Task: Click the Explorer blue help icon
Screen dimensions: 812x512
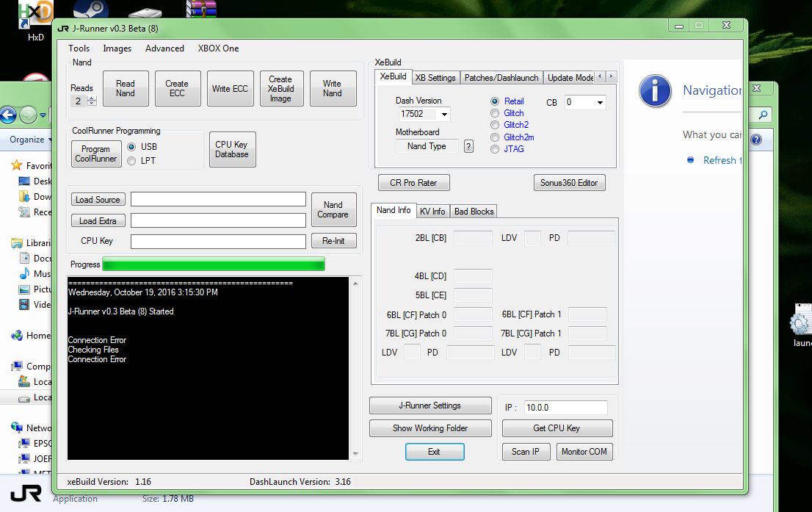Action: click(x=756, y=140)
